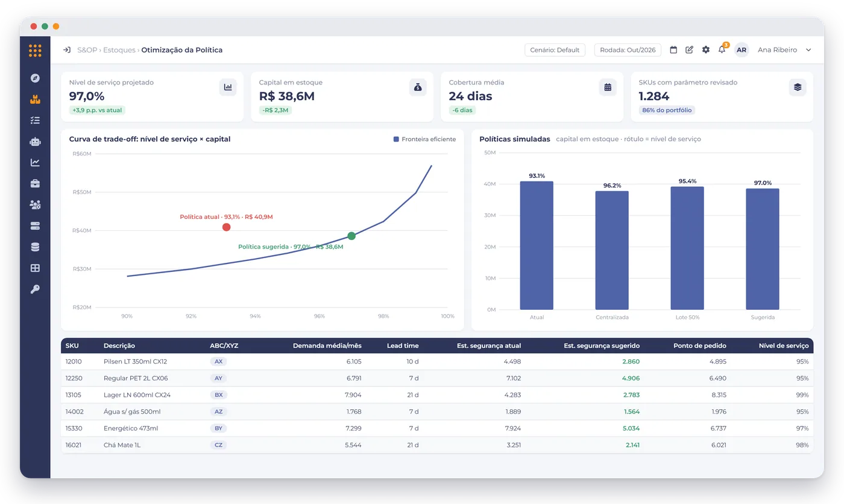Sort by SKU column header
The image size is (844, 504).
pyautogui.click(x=72, y=346)
